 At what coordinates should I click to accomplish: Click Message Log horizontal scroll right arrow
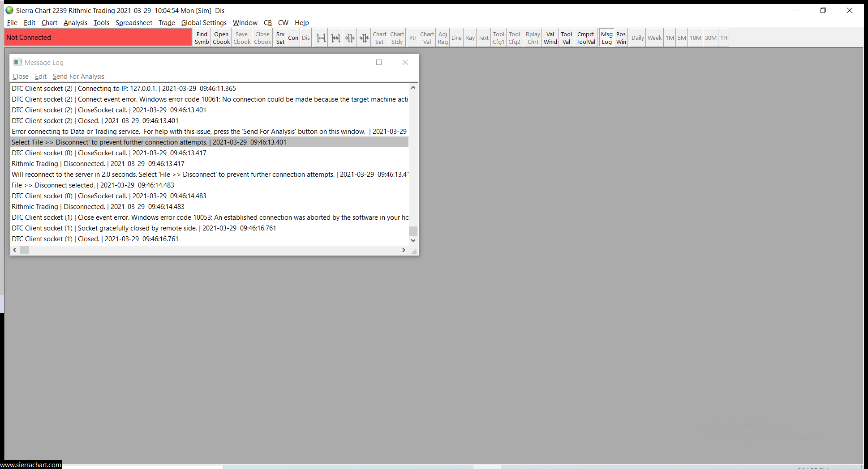[x=404, y=250]
